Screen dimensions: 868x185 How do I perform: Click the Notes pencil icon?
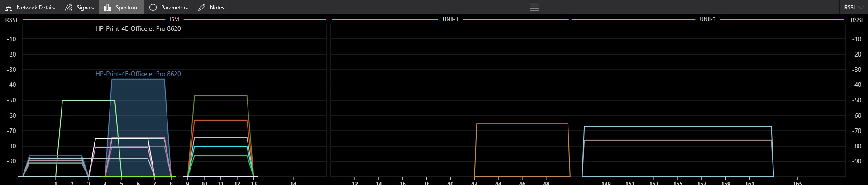202,7
